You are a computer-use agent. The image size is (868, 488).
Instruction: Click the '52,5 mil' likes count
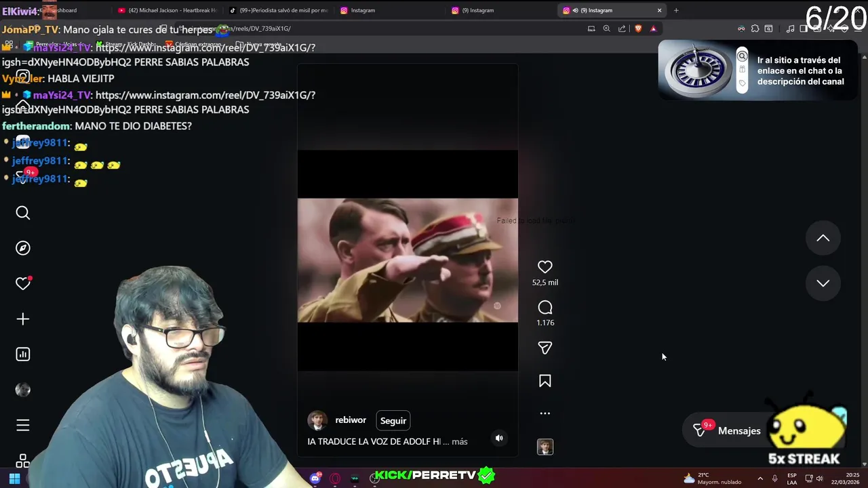click(x=545, y=283)
